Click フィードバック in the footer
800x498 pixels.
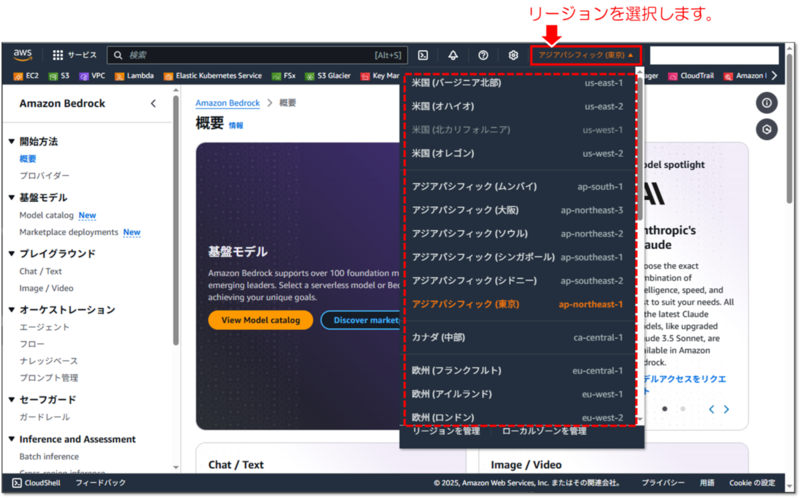(x=101, y=483)
